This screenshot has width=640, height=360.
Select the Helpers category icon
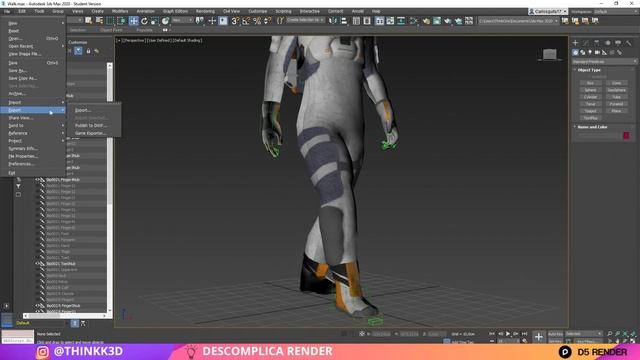pos(604,52)
